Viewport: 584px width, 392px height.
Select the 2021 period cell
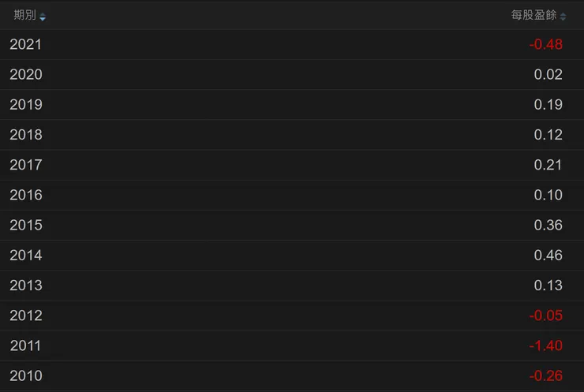pos(25,45)
